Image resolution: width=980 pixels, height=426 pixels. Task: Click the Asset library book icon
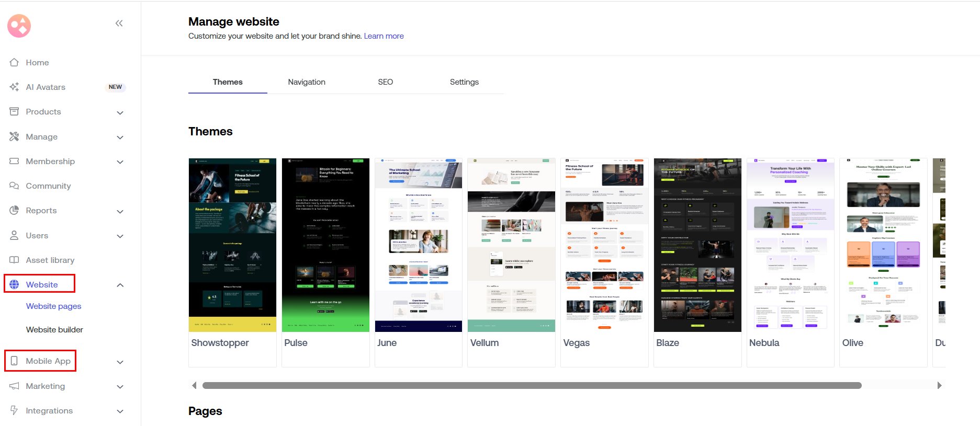point(14,260)
